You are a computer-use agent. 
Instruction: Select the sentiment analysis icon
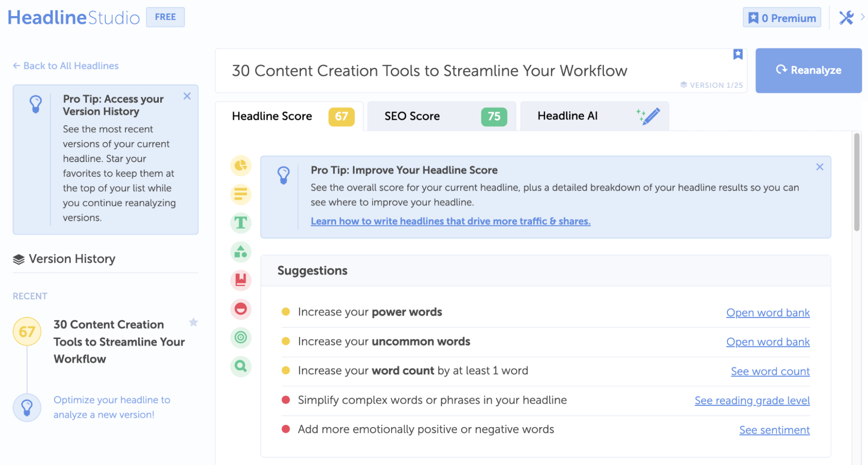pos(241,309)
